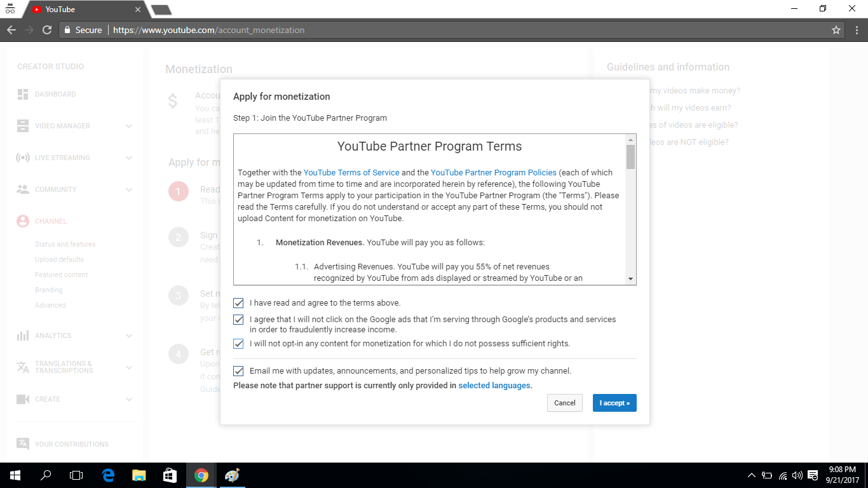Launch Microsoft Edge from taskbar

(108, 475)
